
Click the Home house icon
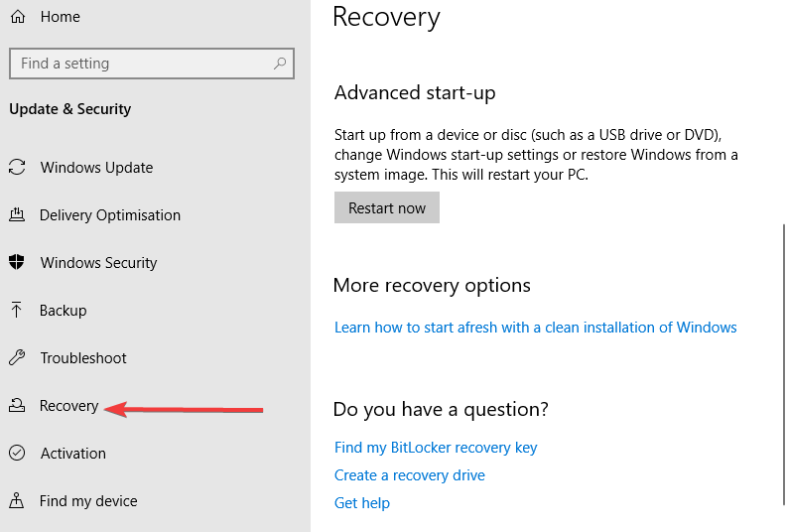[x=18, y=17]
